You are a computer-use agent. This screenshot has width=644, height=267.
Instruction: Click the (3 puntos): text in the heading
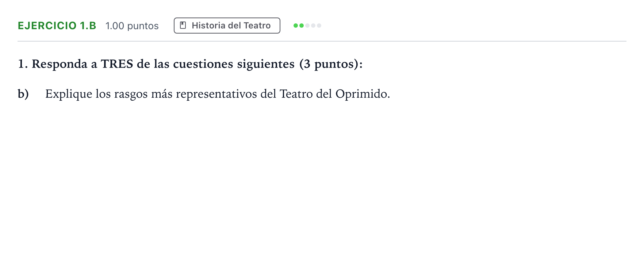click(331, 64)
